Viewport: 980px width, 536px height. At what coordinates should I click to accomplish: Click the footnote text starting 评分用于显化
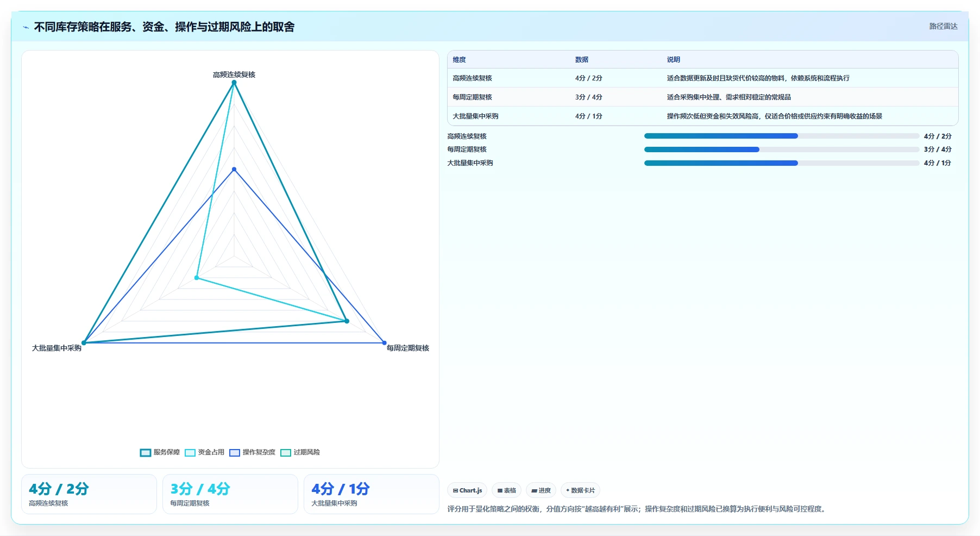pos(637,509)
